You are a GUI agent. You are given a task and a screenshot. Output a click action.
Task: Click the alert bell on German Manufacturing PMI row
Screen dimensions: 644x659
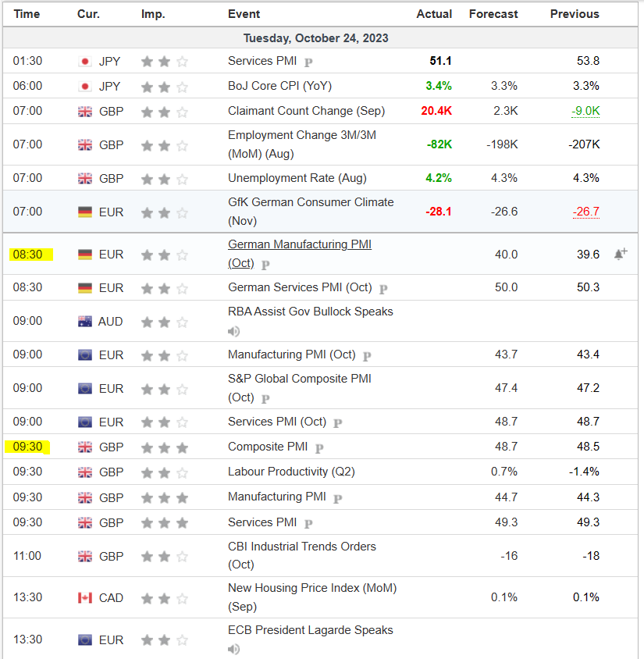point(621,254)
